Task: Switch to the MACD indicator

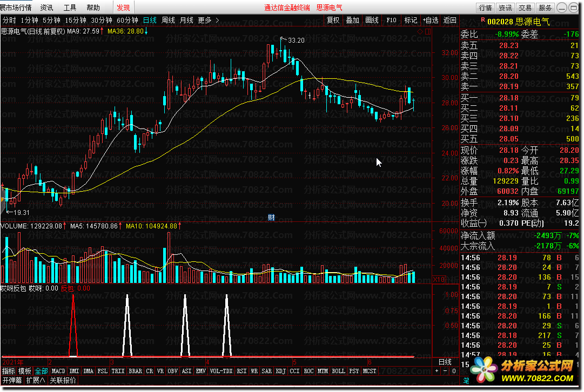Action: [x=58, y=371]
